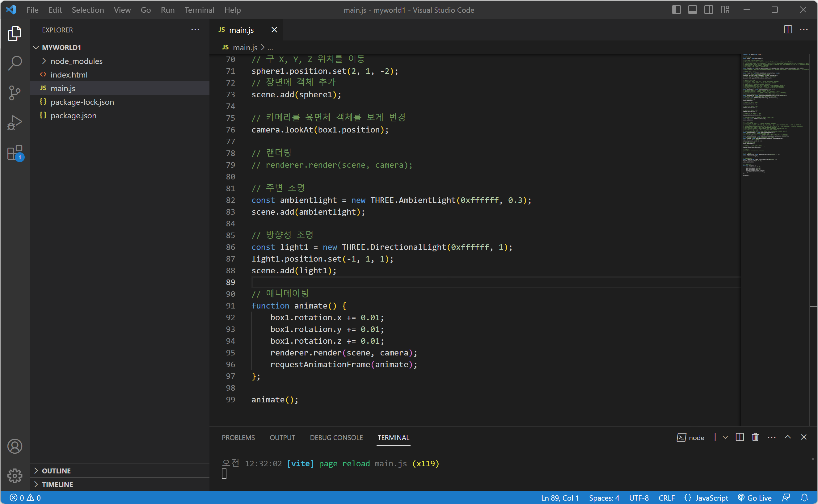The image size is (818, 504).
Task: Open the notifications bell in status bar
Action: click(804, 498)
